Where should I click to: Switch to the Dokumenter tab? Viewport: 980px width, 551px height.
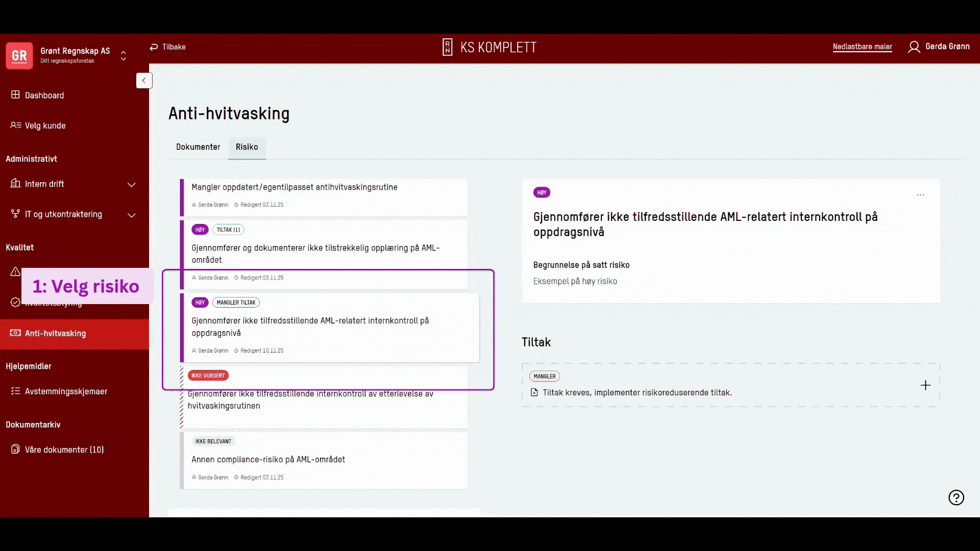click(198, 147)
